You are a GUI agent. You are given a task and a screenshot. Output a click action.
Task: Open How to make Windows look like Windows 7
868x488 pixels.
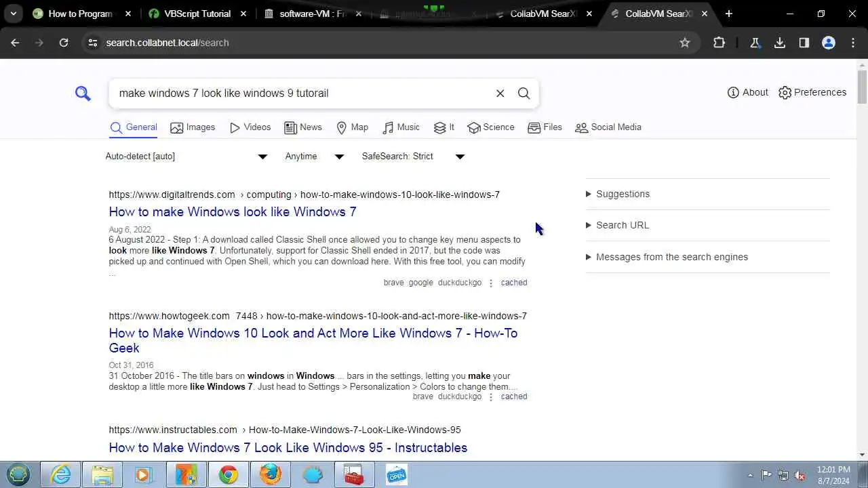click(233, 212)
